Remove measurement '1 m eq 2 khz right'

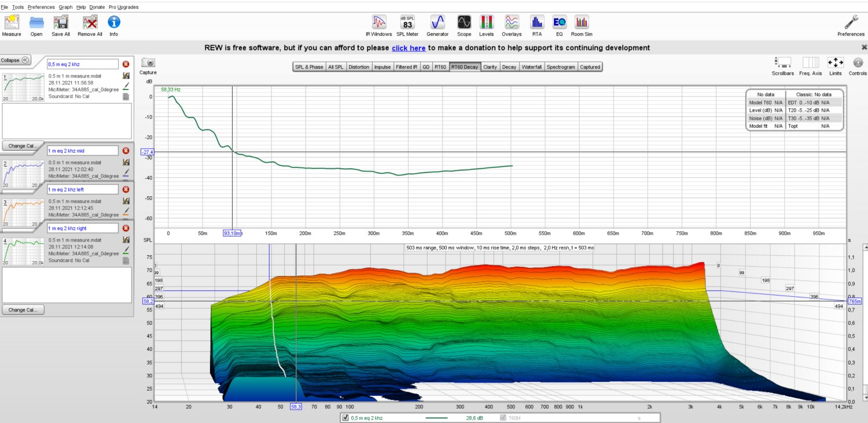(x=126, y=228)
